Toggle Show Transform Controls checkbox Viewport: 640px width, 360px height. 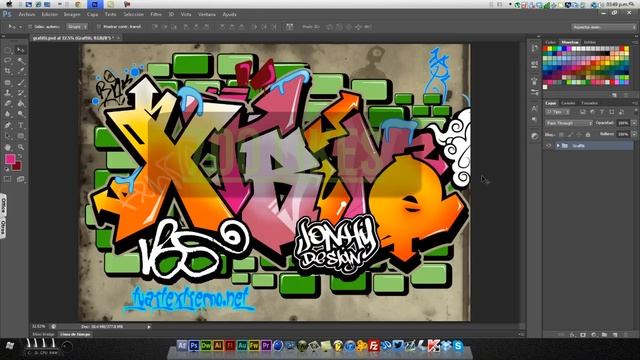pyautogui.click(x=98, y=27)
